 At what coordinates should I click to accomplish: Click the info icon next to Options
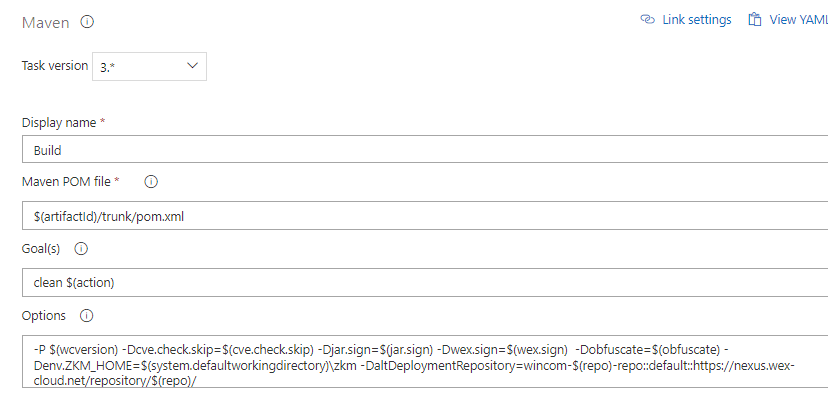86,316
